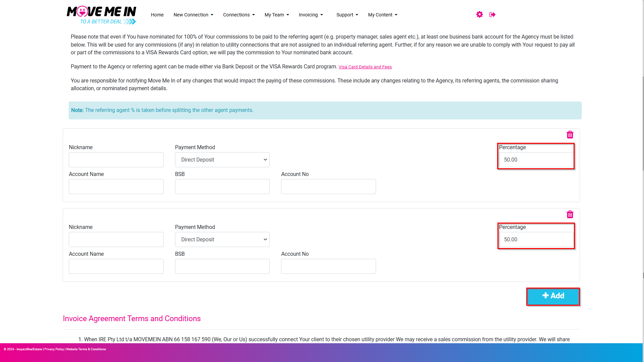Open Visa Card Details and Fees link
Screen dimensions: 644x362
click(x=365, y=67)
